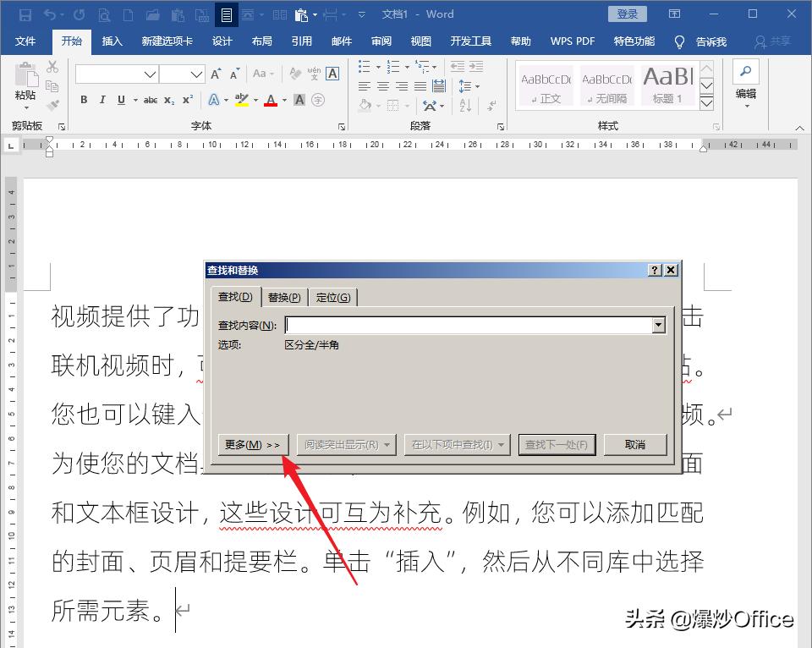Expand the 阅读突出显示 dropdown
The width and height of the screenshot is (812, 648).
[387, 444]
